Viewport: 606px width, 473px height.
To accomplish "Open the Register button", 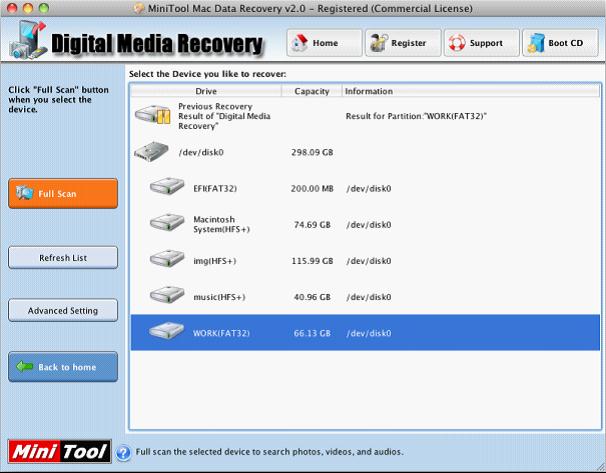I will pyautogui.click(x=403, y=43).
